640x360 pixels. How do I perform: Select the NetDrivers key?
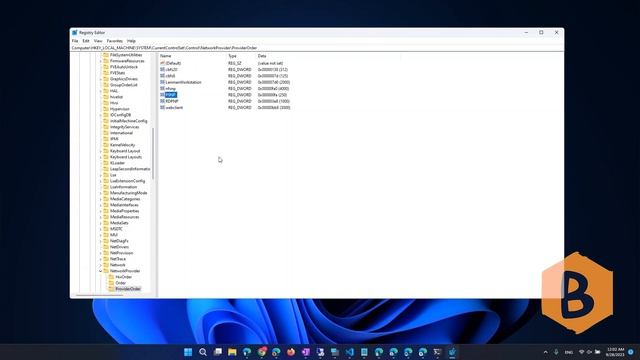tap(120, 247)
